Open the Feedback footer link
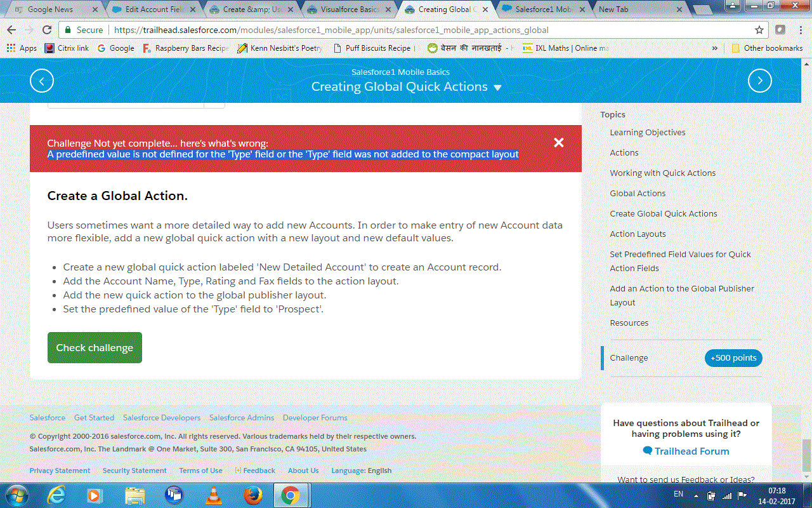Screen dimensions: 812x508 tap(255, 471)
